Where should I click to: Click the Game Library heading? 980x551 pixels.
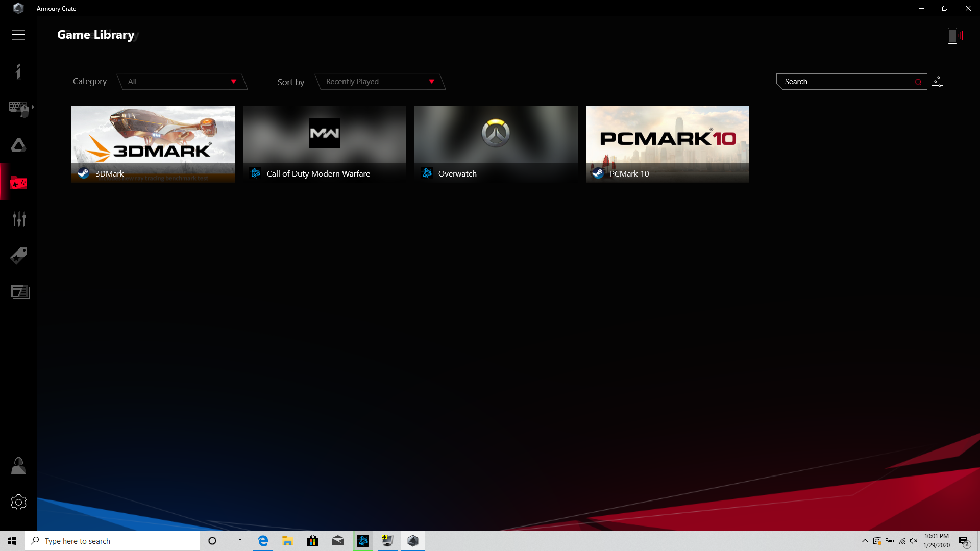click(96, 35)
